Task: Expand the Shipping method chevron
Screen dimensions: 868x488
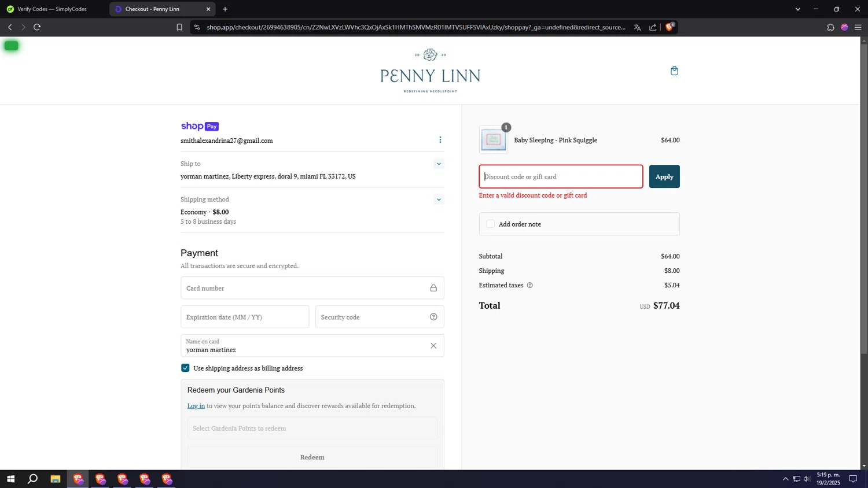Action: click(439, 199)
